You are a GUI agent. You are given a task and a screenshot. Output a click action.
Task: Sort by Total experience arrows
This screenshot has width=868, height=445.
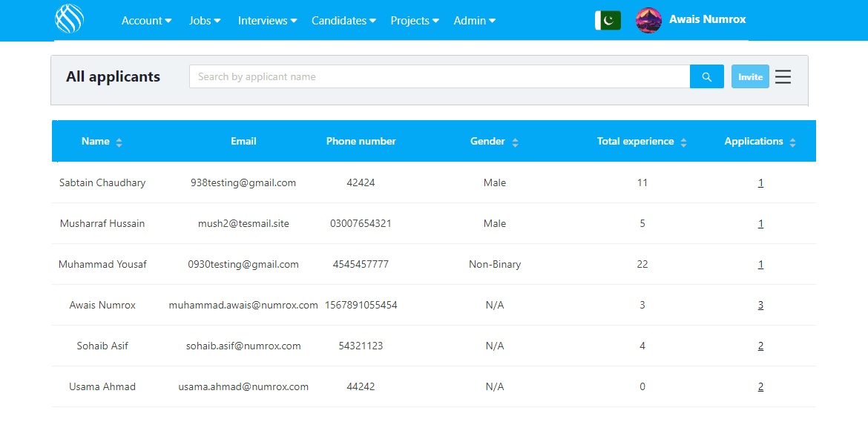click(683, 142)
